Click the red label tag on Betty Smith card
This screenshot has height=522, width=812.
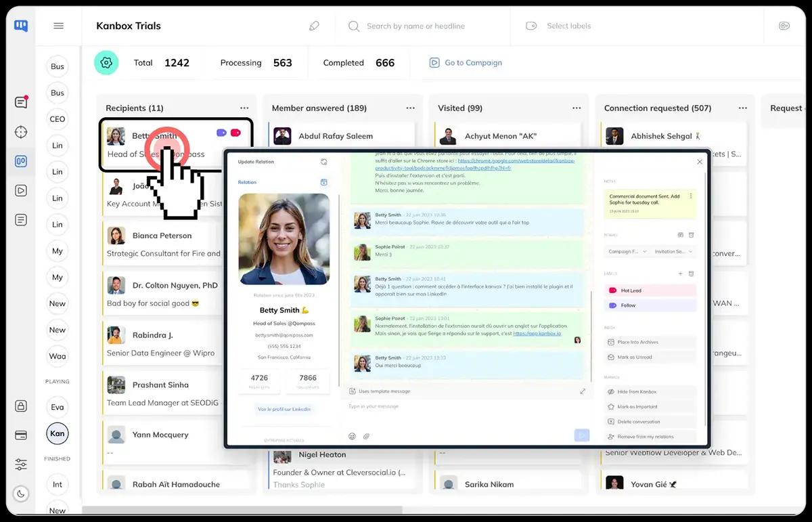(235, 133)
